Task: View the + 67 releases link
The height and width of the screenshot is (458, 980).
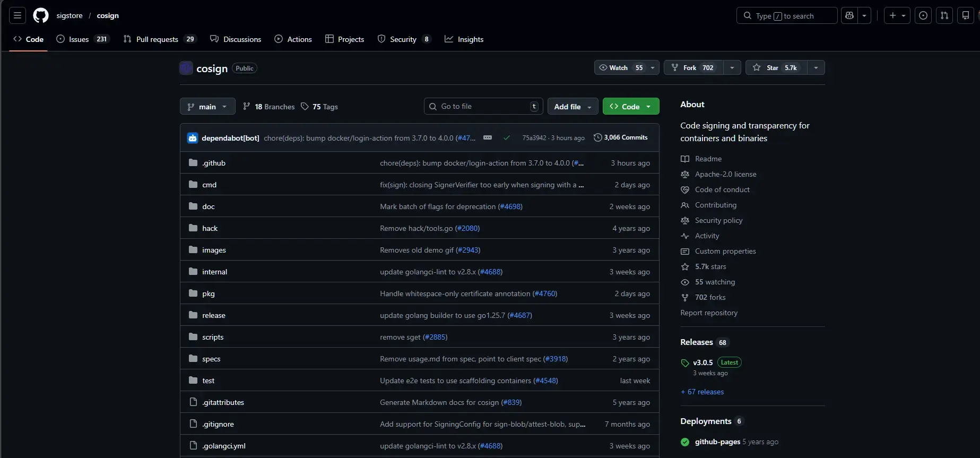Action: pyautogui.click(x=702, y=392)
